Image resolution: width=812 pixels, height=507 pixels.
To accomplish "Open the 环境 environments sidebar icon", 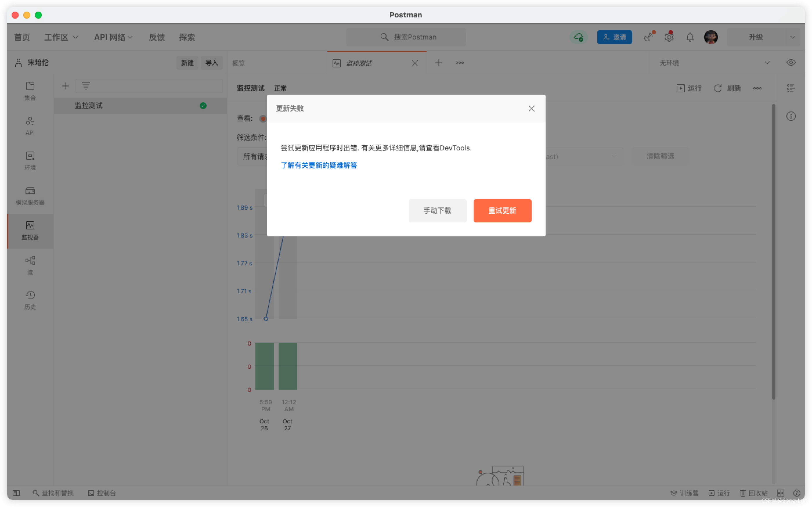I will [x=30, y=160].
